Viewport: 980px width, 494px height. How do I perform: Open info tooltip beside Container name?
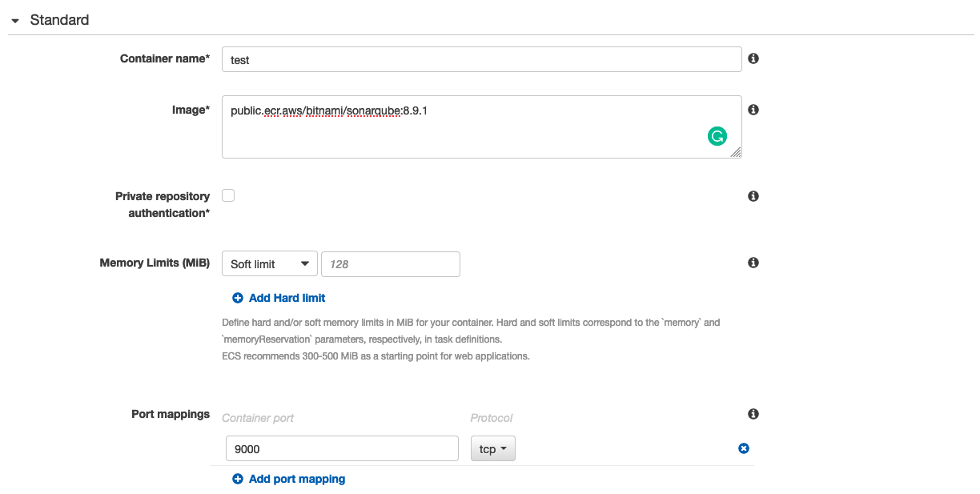point(753,58)
